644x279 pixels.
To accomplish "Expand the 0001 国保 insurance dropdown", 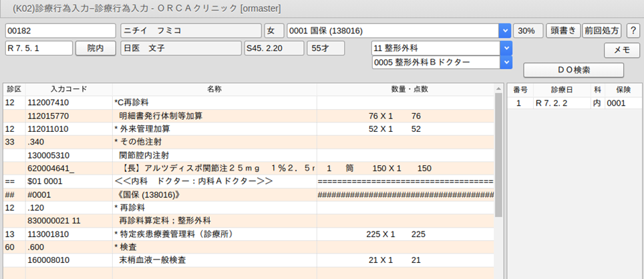I will tap(505, 31).
